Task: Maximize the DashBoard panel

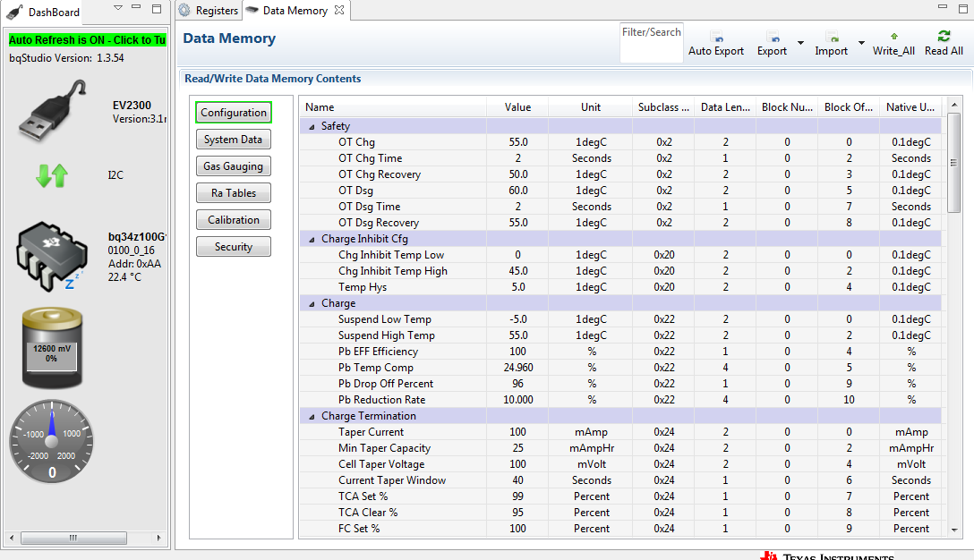Action: tap(158, 9)
